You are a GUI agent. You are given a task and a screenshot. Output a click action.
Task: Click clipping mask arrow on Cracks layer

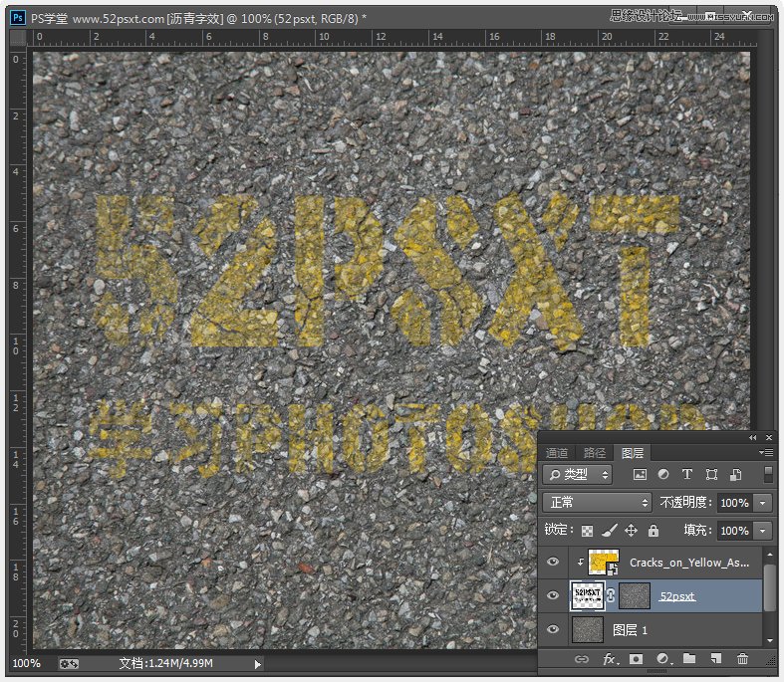click(x=580, y=562)
